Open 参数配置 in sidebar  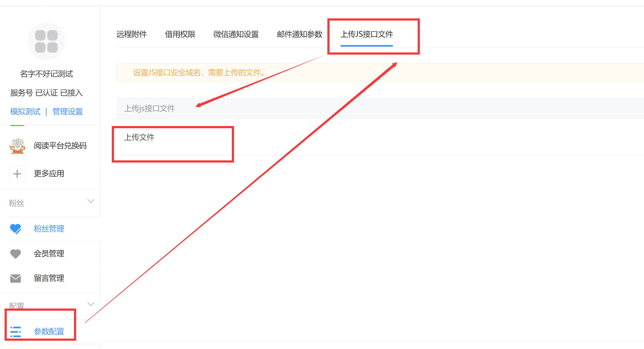coord(49,332)
